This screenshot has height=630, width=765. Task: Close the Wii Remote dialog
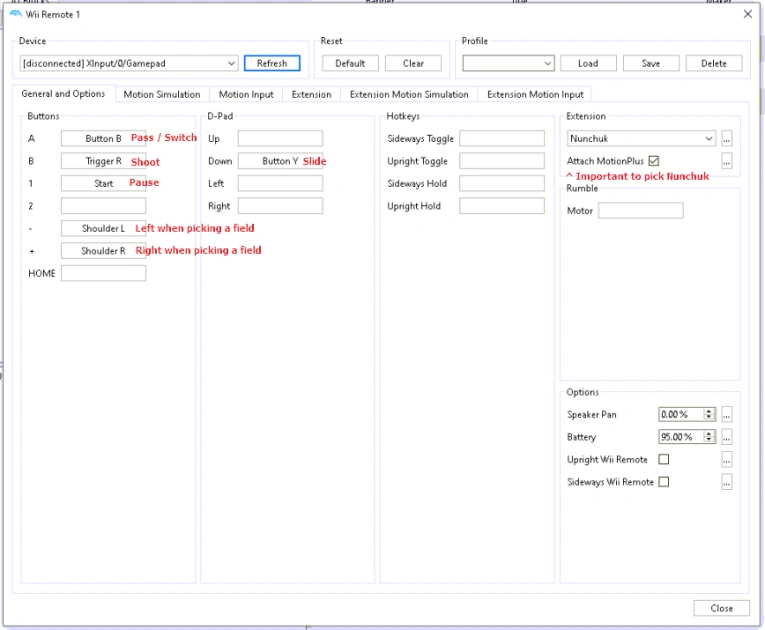point(722,608)
